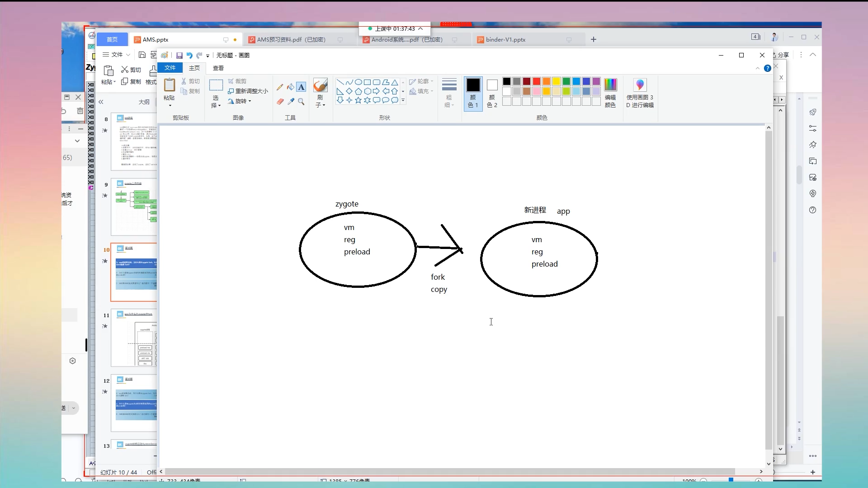Screen dimensions: 868x488
Task: Open the 旋转 rotate dropdown
Action: (240, 101)
